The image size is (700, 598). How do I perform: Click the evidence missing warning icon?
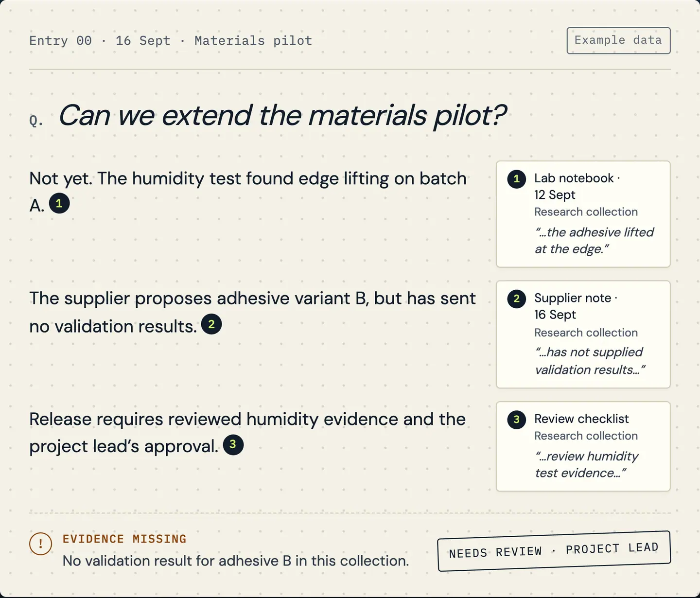pyautogui.click(x=41, y=544)
